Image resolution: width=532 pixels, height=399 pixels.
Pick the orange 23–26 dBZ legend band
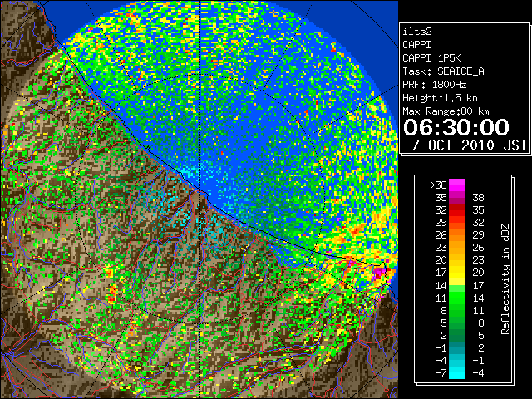pos(457,248)
